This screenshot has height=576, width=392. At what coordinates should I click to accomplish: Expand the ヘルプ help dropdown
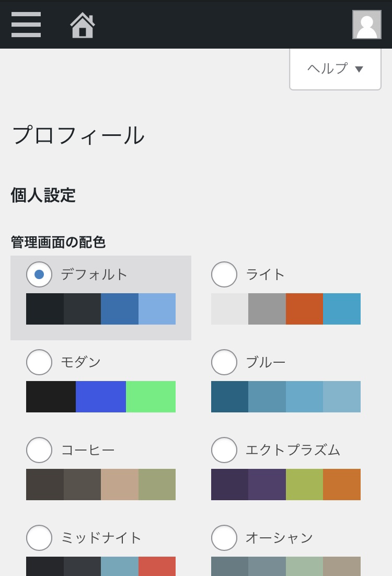[x=335, y=68]
